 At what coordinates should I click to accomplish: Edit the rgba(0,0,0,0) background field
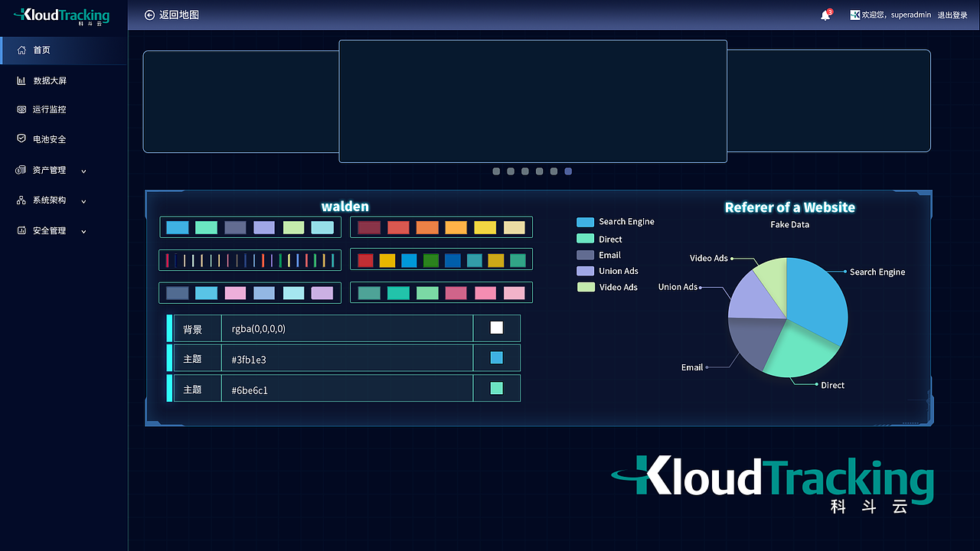point(347,328)
